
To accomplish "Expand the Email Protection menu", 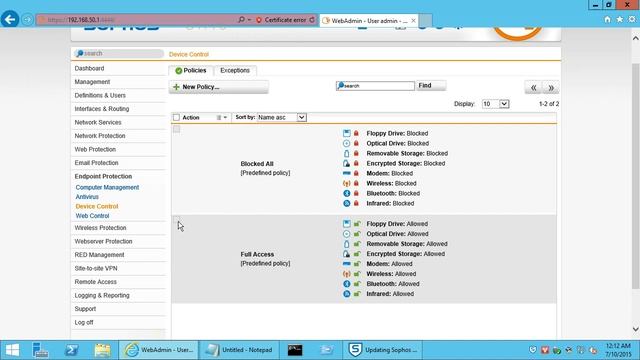I will tap(96, 162).
